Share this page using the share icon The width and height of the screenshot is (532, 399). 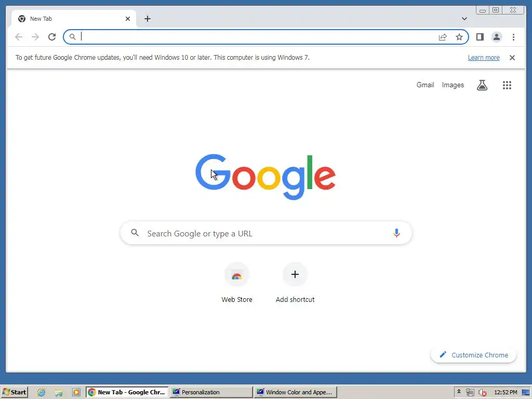[443, 37]
